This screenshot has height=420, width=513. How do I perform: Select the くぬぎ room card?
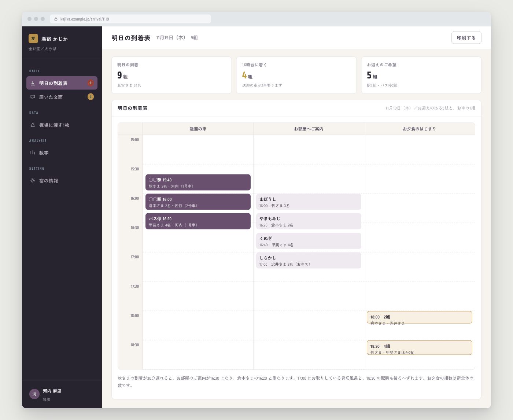309,241
